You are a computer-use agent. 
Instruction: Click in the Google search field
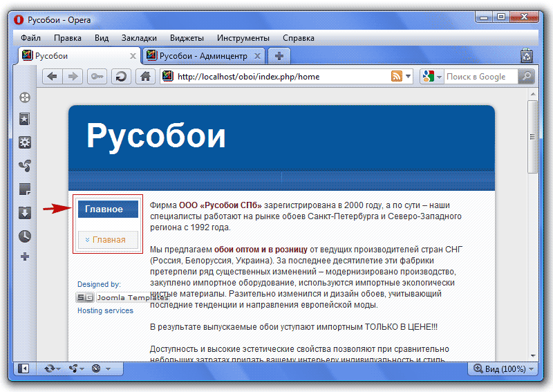[x=480, y=77]
